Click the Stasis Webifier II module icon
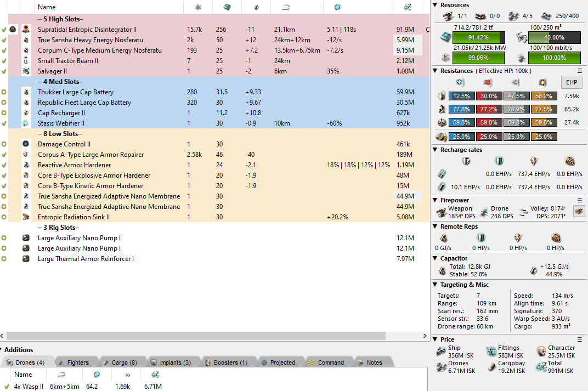This screenshot has height=391, width=588. tap(26, 123)
